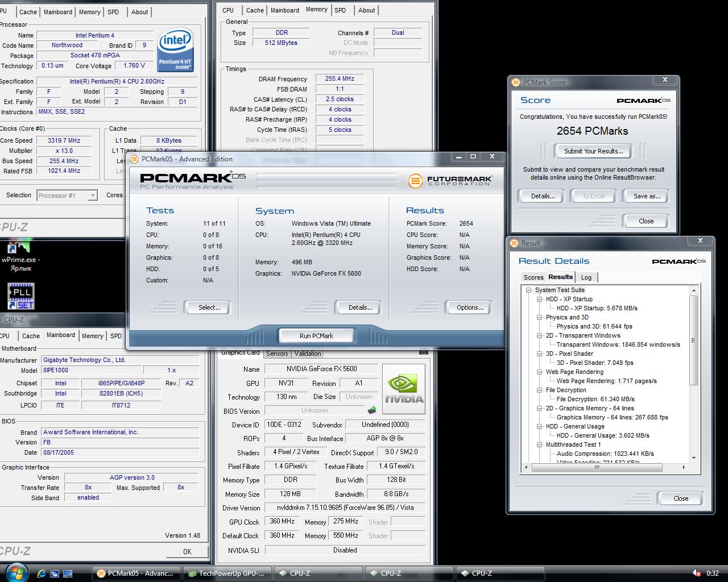Collapse the HDD - XP Startup node
The height and width of the screenshot is (582, 728).
[539, 299]
